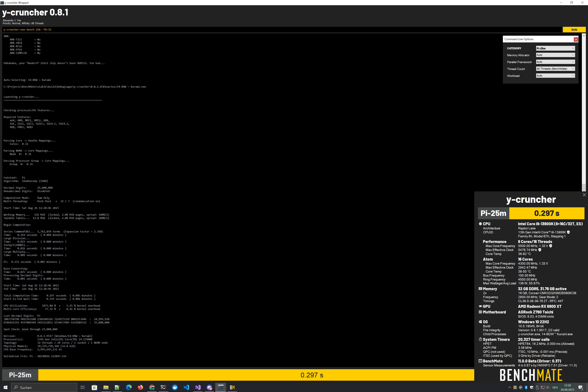The image size is (588, 392).
Task: Open the Thread Count dropdown
Action: pos(556,69)
